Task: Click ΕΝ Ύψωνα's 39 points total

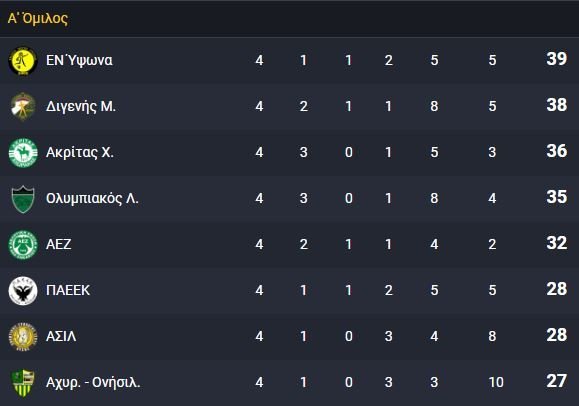Action: coord(556,59)
